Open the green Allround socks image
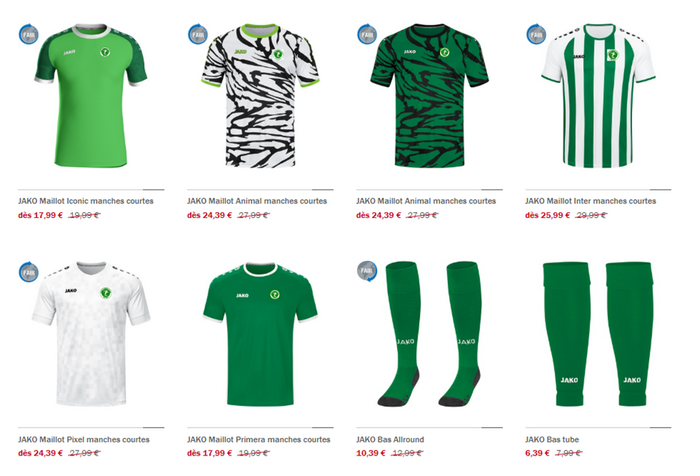Viewport: 700px width, 476px height. 429,334
